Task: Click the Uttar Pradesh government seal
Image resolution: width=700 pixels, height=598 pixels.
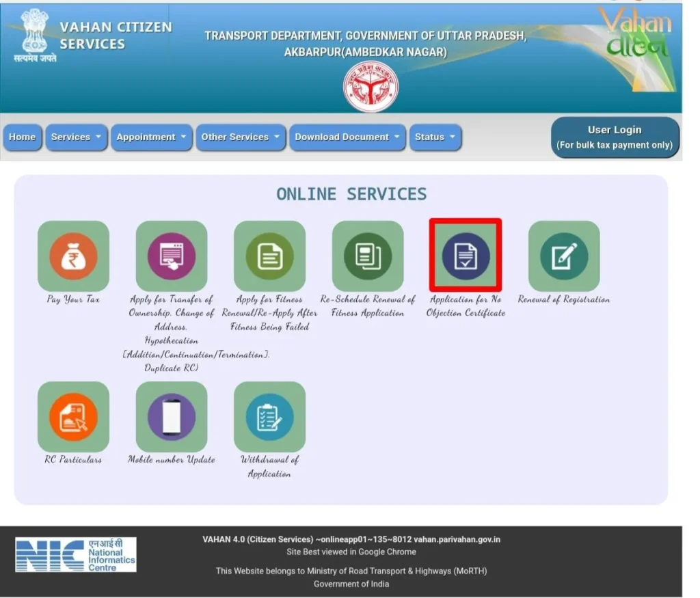Action: pyautogui.click(x=369, y=85)
